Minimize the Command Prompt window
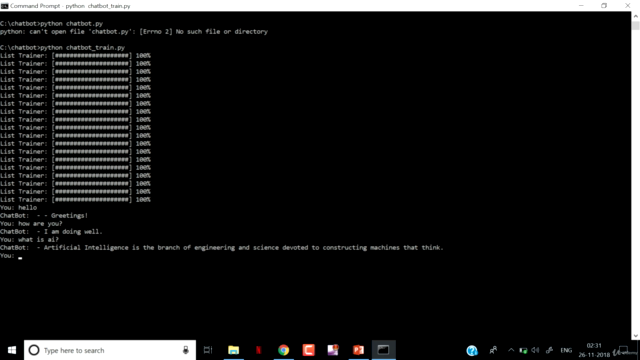Viewport: 640px width, 360px height. tap(581, 6)
